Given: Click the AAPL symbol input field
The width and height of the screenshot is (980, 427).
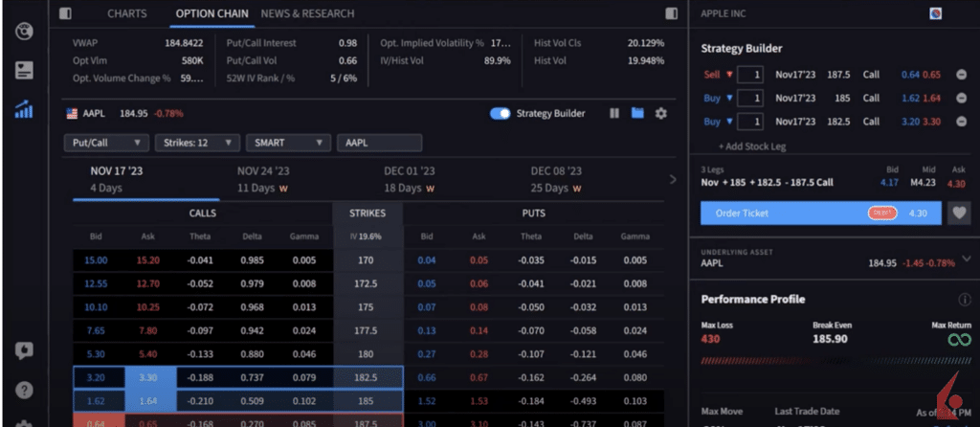Looking at the screenshot, I should [x=379, y=143].
